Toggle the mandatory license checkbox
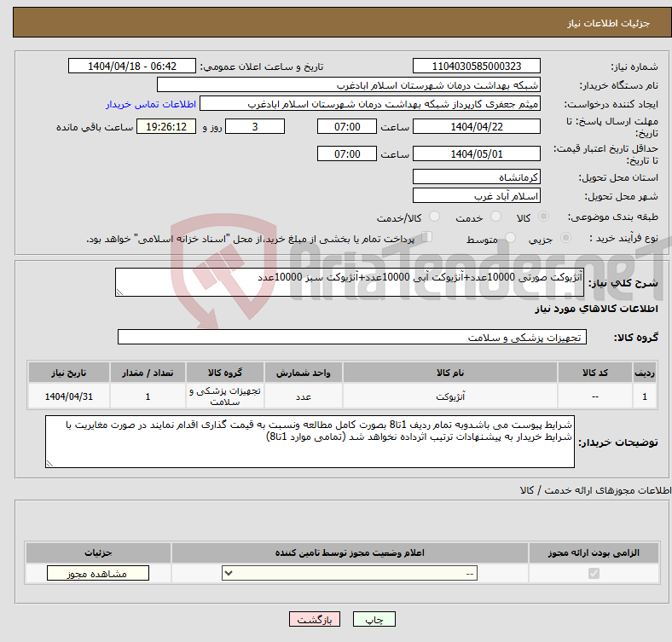 (594, 573)
